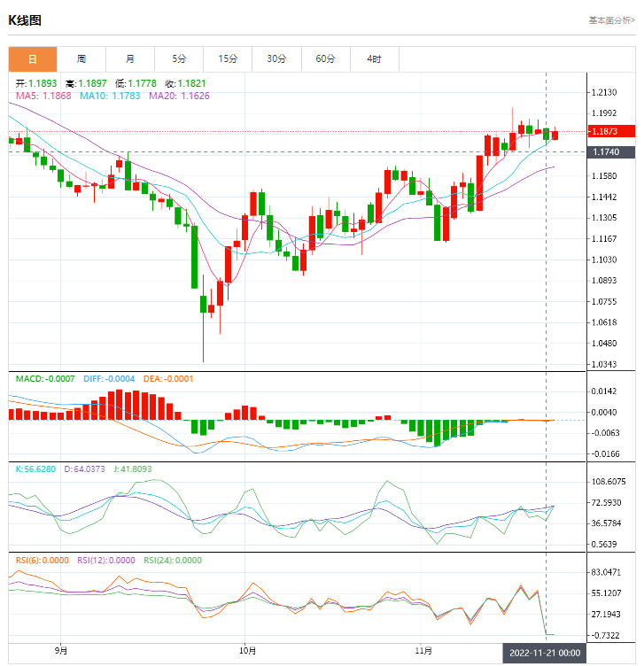Click the RSI(12):0.0000 label
644x666 pixels.
[106, 561]
